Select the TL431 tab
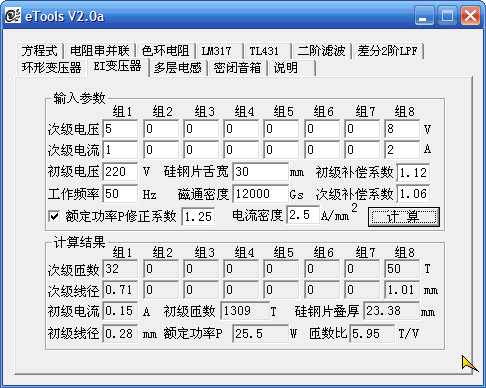The image size is (486, 388). [x=267, y=51]
